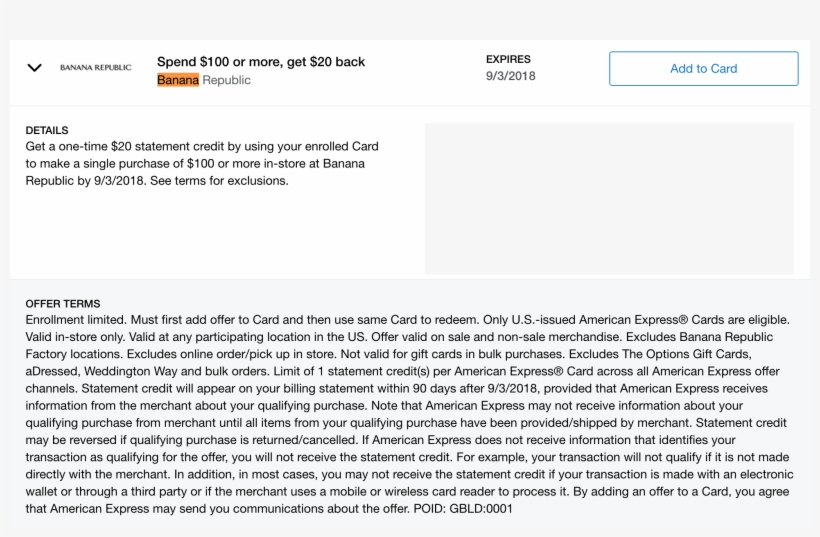Click the Add to Card button
Viewport: 820px width, 537px height.
[x=703, y=68]
